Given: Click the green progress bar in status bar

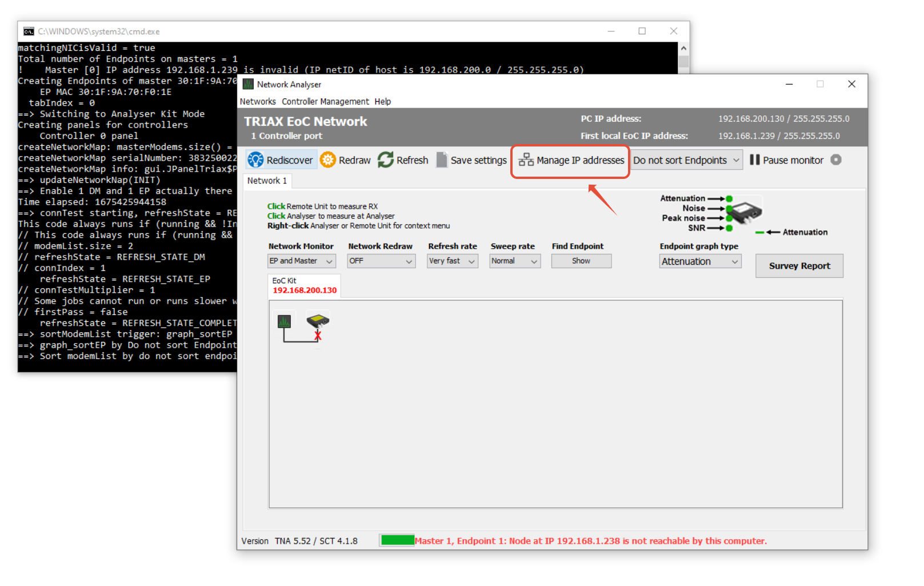Looking at the screenshot, I should tap(398, 540).
